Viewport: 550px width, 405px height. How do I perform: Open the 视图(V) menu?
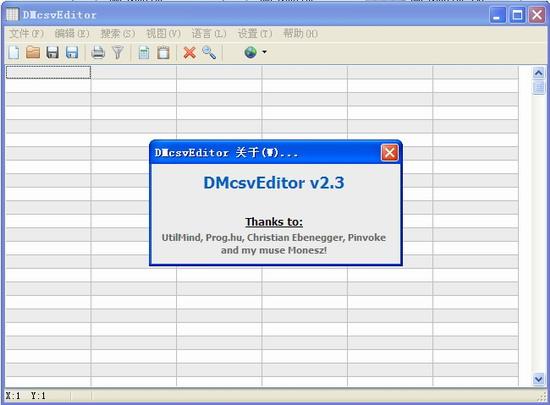pyautogui.click(x=163, y=34)
